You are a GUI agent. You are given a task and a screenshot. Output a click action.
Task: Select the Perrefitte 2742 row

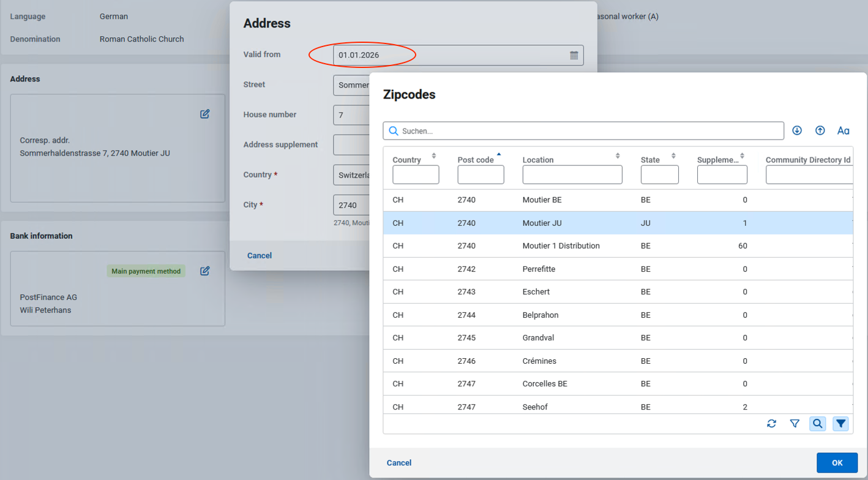(x=539, y=269)
